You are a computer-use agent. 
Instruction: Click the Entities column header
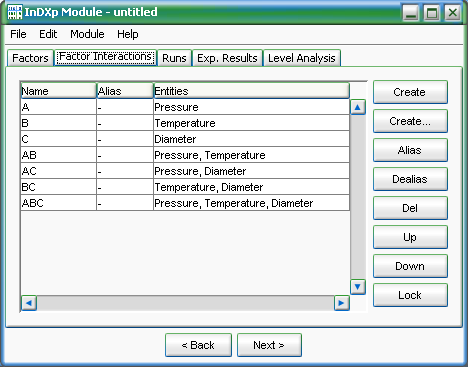pos(252,91)
